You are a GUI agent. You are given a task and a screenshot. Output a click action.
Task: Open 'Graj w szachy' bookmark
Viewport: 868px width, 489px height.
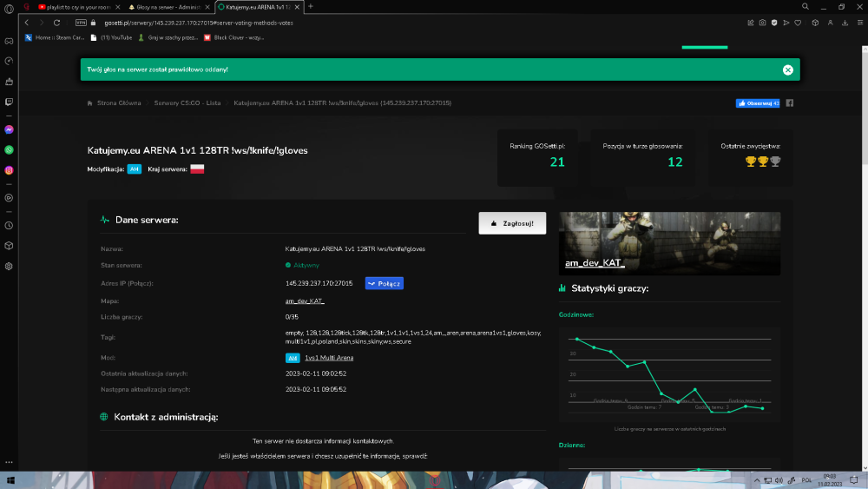[168, 37]
